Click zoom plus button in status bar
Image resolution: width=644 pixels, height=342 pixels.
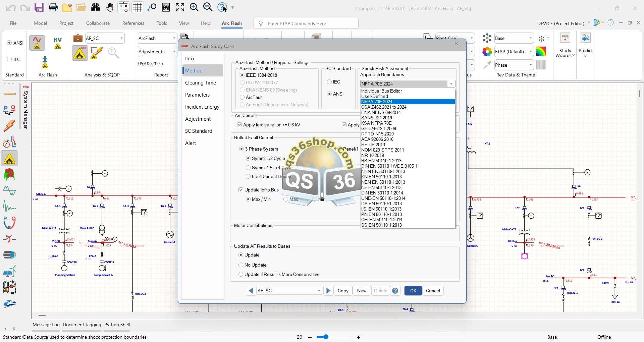pos(359,337)
